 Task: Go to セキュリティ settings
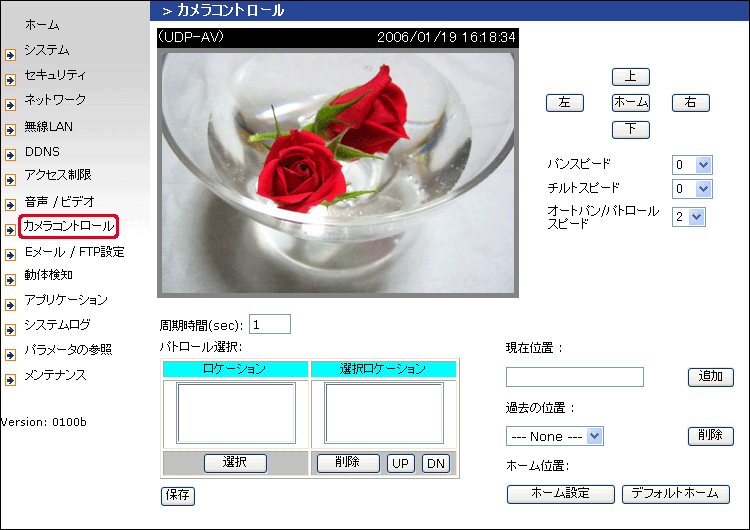55,75
